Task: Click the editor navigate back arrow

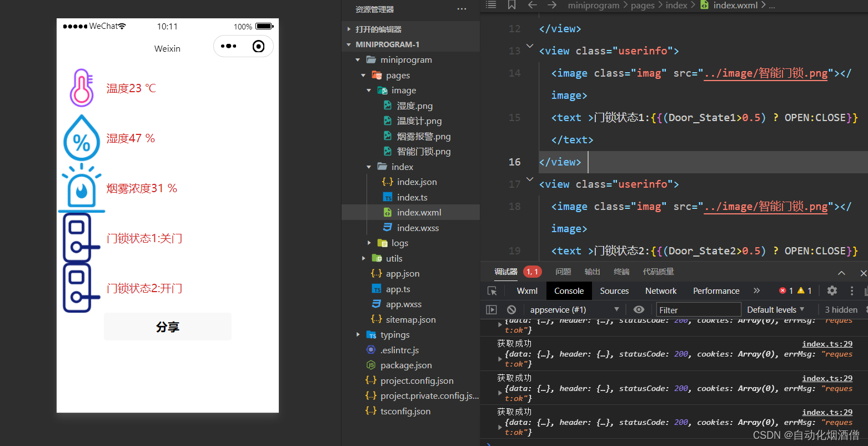Action: (x=532, y=5)
